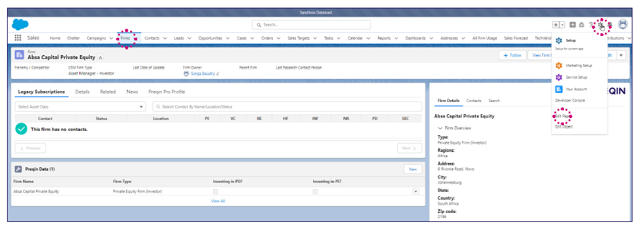Open the App Launcher dots grid
This screenshot has height=236, width=644.
point(18,38)
